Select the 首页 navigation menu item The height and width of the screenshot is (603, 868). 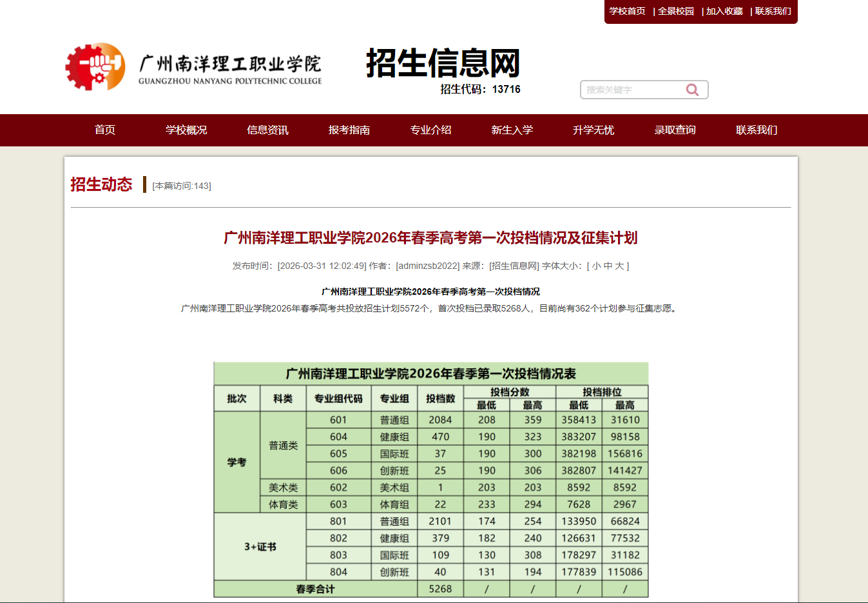coord(104,130)
